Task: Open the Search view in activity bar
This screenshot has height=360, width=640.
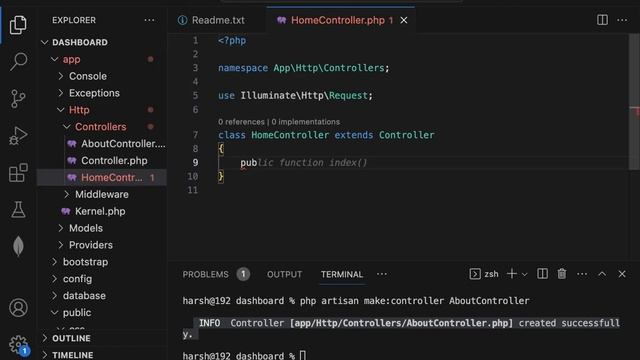Action: tap(18, 62)
